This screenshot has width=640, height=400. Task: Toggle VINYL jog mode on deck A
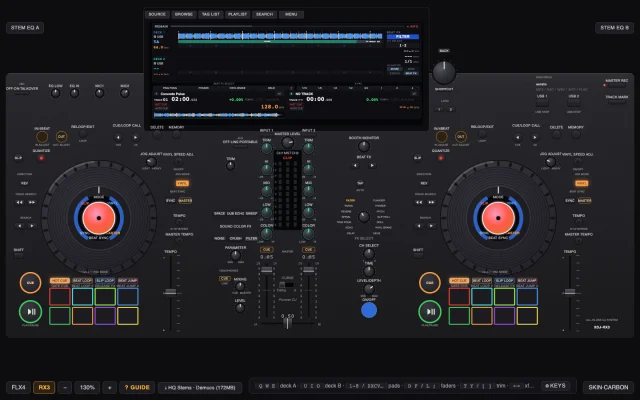click(182, 184)
